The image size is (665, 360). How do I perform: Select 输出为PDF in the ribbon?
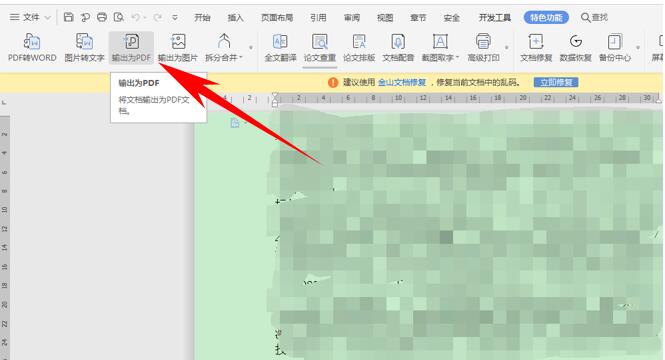click(x=131, y=47)
